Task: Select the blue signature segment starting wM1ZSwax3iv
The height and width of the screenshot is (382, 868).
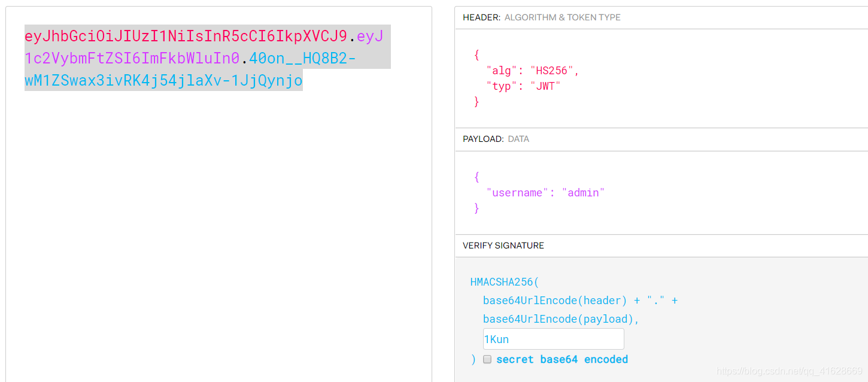Action: (163, 80)
